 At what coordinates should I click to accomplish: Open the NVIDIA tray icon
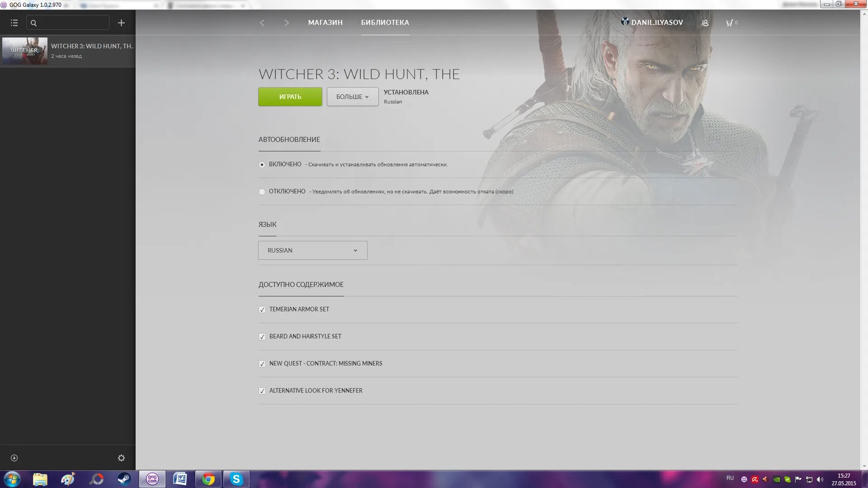[x=777, y=479]
